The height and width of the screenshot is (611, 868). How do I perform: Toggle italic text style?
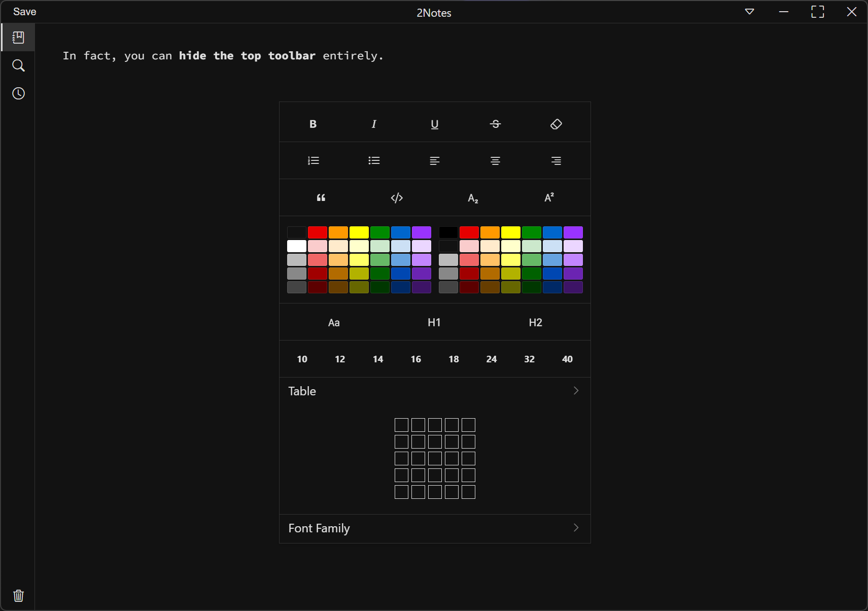(374, 124)
